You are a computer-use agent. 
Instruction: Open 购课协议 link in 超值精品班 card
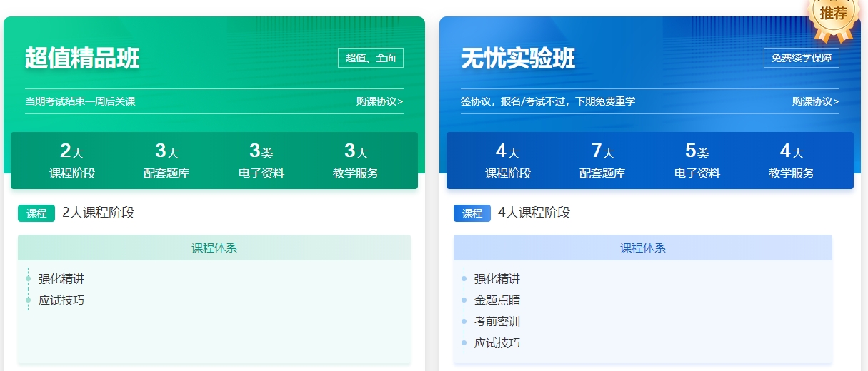point(379,101)
